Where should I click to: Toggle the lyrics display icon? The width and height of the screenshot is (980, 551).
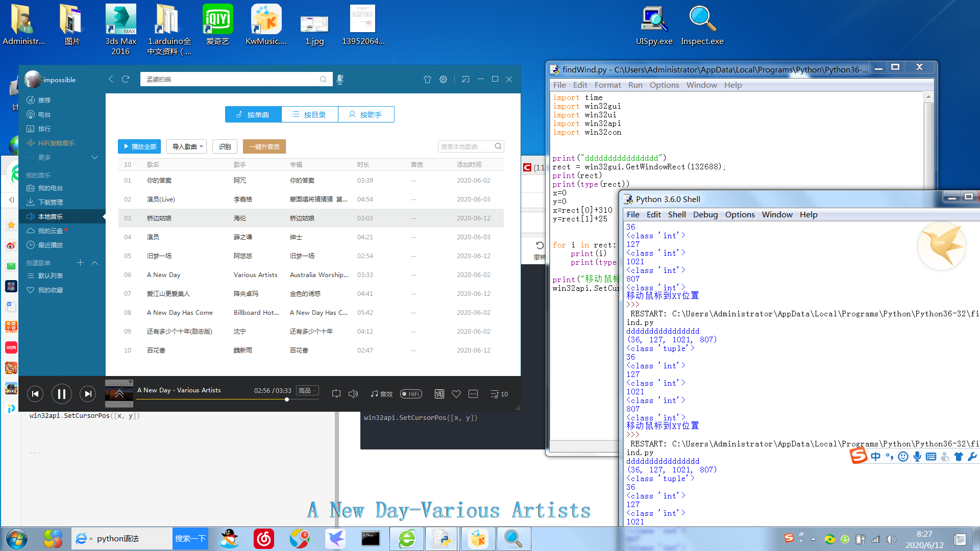click(x=439, y=394)
